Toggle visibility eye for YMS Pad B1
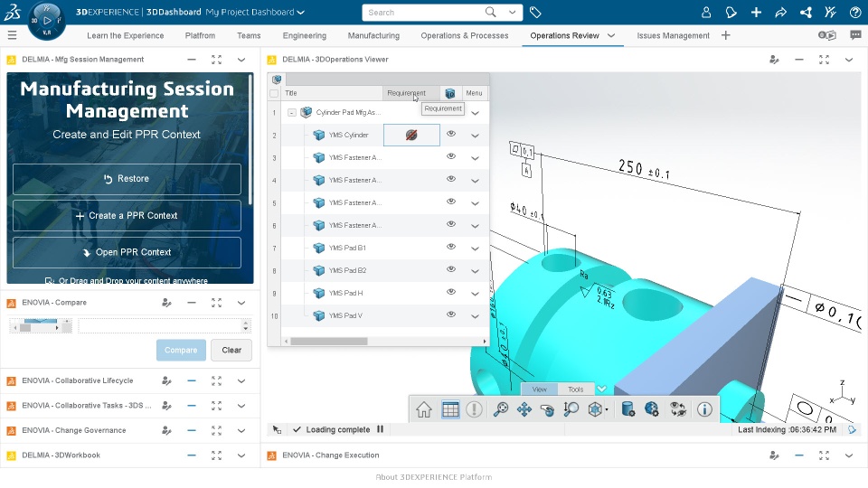Image resolution: width=868 pixels, height=488 pixels. point(451,247)
